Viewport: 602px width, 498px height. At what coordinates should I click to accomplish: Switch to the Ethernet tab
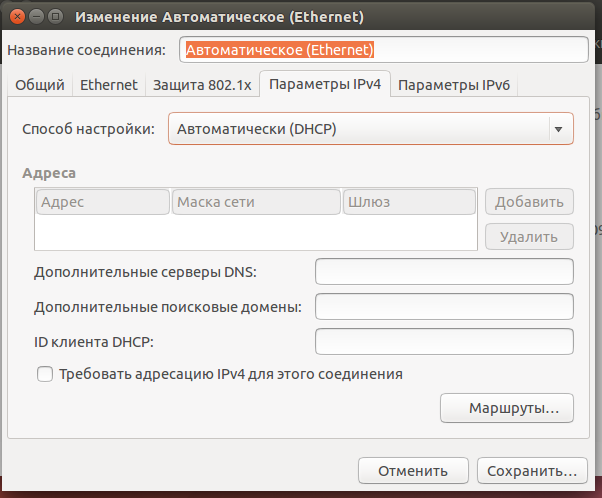coord(108,86)
